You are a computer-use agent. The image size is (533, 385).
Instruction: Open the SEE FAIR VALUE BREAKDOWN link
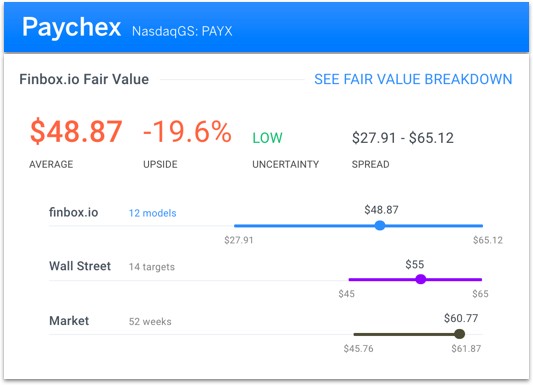[413, 79]
